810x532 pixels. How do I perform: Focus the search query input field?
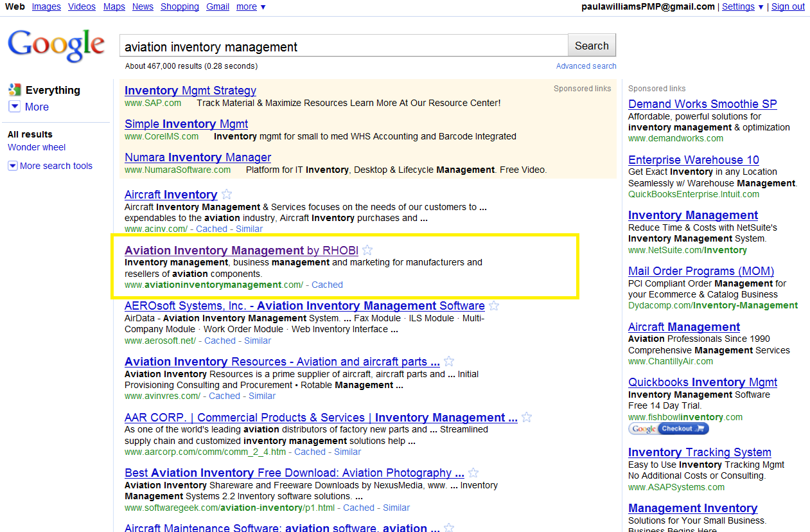(344, 46)
